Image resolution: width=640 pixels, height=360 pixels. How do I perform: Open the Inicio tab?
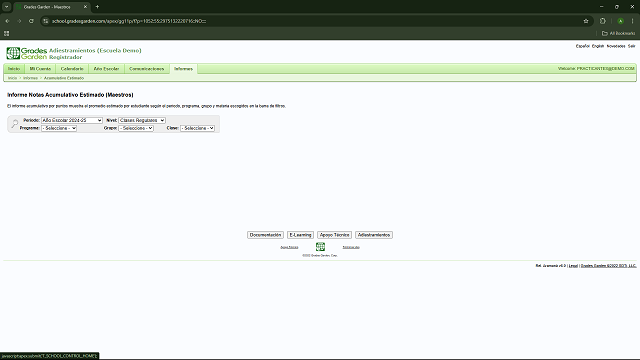click(14, 69)
